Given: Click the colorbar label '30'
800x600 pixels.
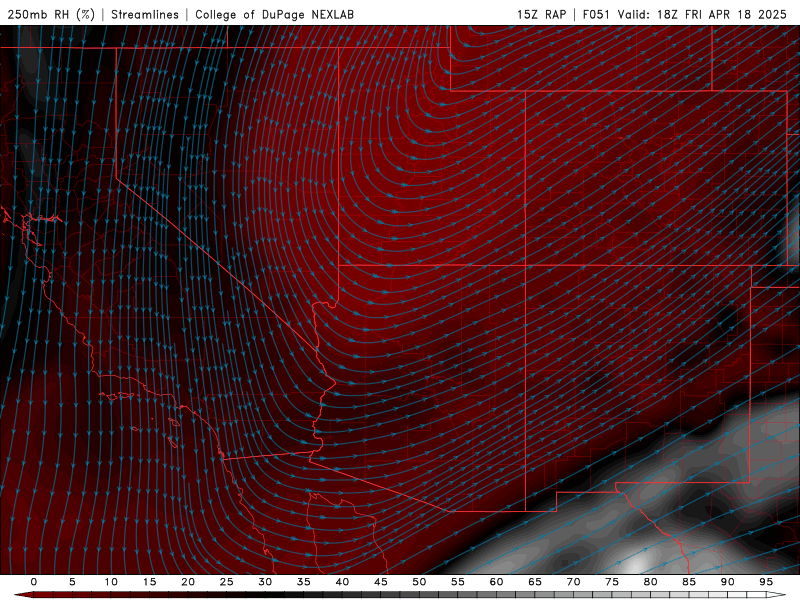Looking at the screenshot, I should 265,582.
